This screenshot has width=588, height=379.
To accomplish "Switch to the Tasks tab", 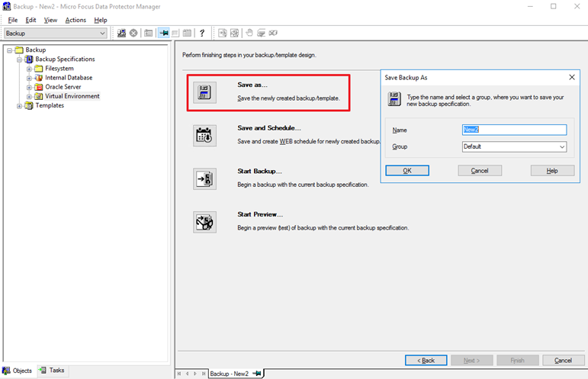I will click(53, 370).
